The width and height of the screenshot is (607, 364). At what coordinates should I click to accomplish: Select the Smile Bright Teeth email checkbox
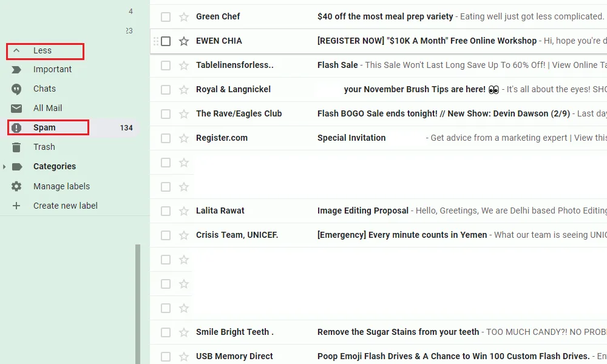coord(166,332)
